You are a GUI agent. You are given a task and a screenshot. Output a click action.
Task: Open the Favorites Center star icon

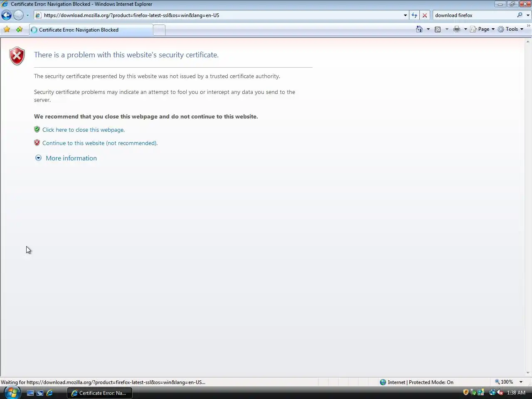pyautogui.click(x=7, y=30)
